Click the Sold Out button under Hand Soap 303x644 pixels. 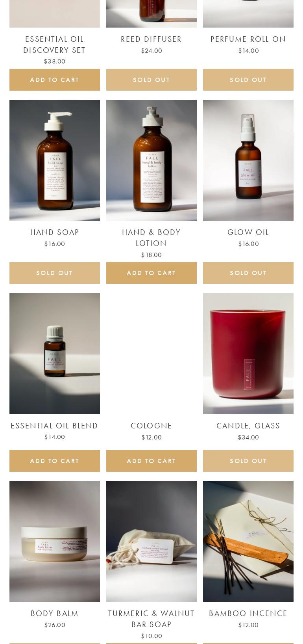pyautogui.click(x=55, y=273)
